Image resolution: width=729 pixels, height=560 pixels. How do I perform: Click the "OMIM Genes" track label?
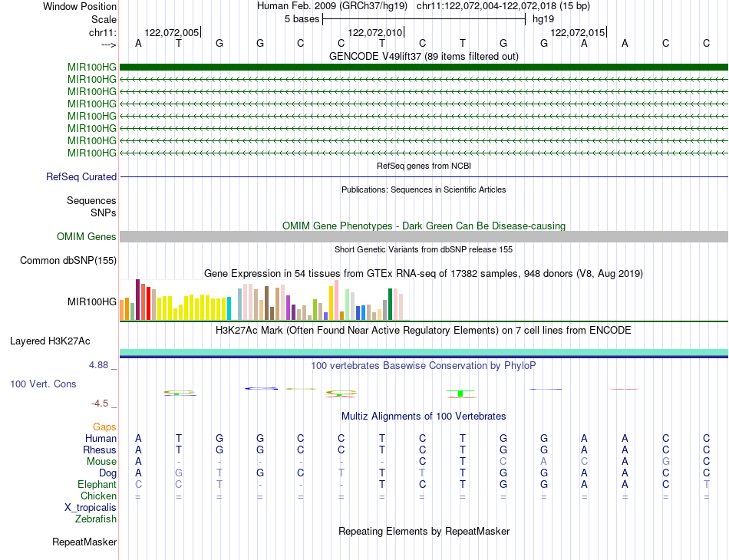coord(86,236)
